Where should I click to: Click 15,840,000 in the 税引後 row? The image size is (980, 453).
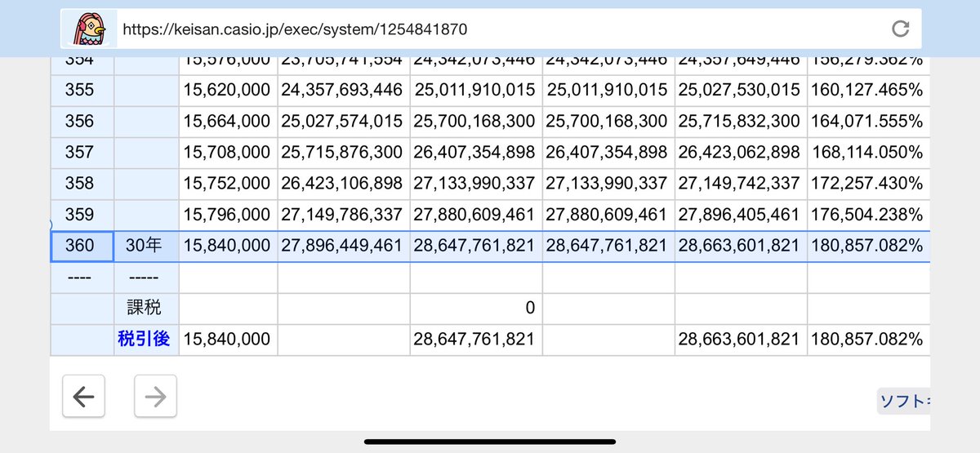(x=227, y=340)
